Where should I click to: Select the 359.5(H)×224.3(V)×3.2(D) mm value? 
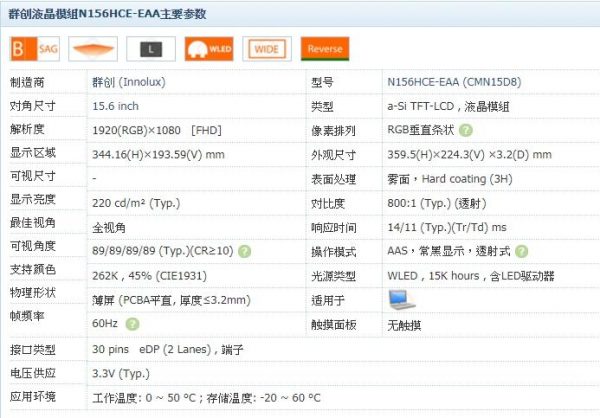point(470,155)
